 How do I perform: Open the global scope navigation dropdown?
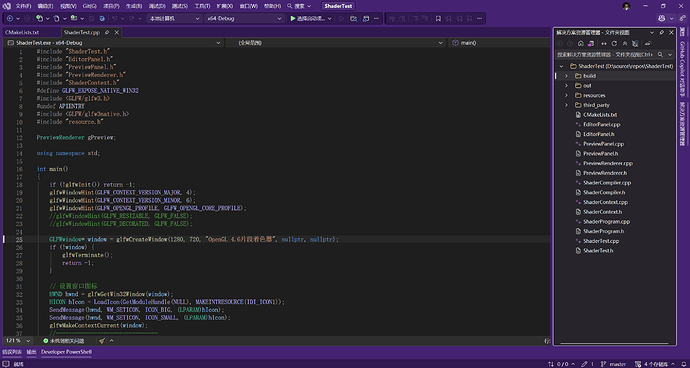pos(336,43)
